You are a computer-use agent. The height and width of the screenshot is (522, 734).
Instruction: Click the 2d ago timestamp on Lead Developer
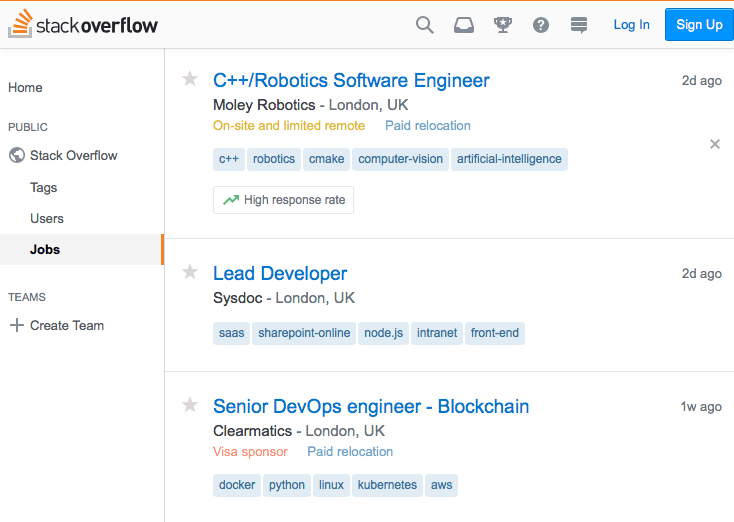click(x=701, y=273)
